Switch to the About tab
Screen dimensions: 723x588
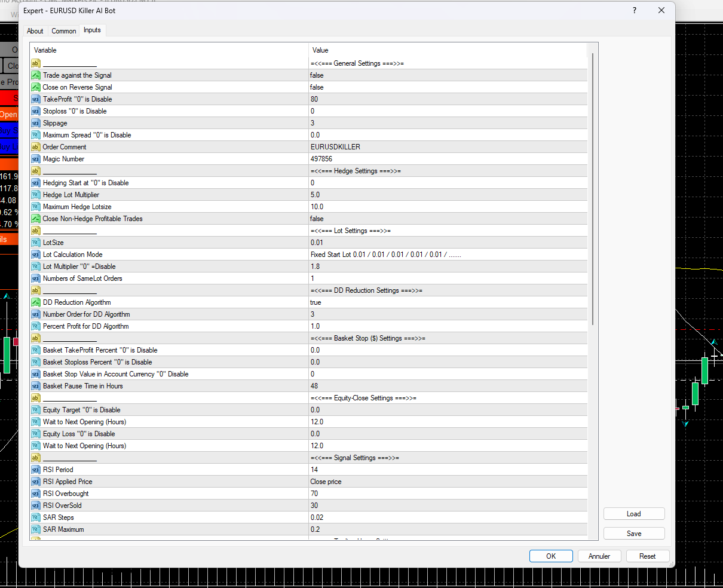[x=35, y=31]
